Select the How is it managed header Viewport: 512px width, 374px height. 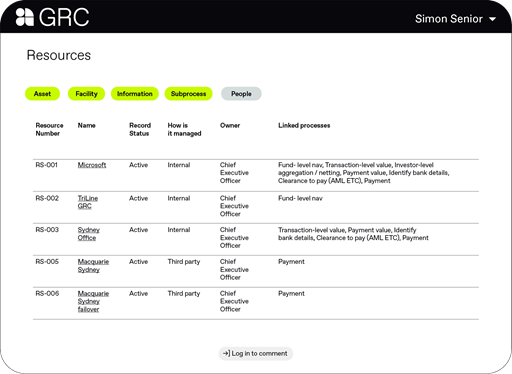184,129
